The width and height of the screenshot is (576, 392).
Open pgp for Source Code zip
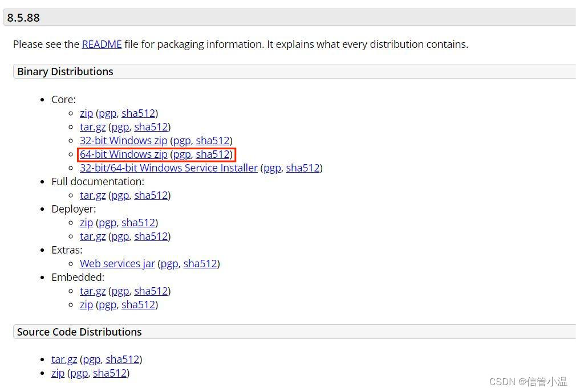click(x=79, y=373)
